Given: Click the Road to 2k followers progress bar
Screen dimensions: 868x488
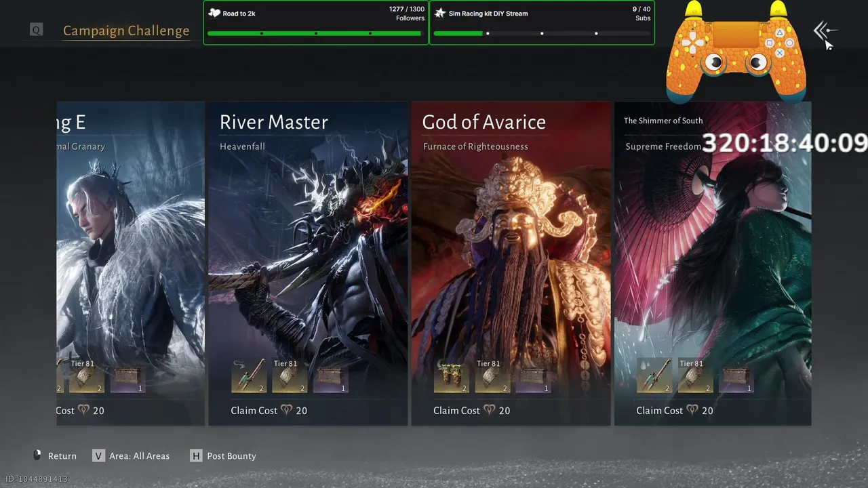Looking at the screenshot, I should point(316,33).
